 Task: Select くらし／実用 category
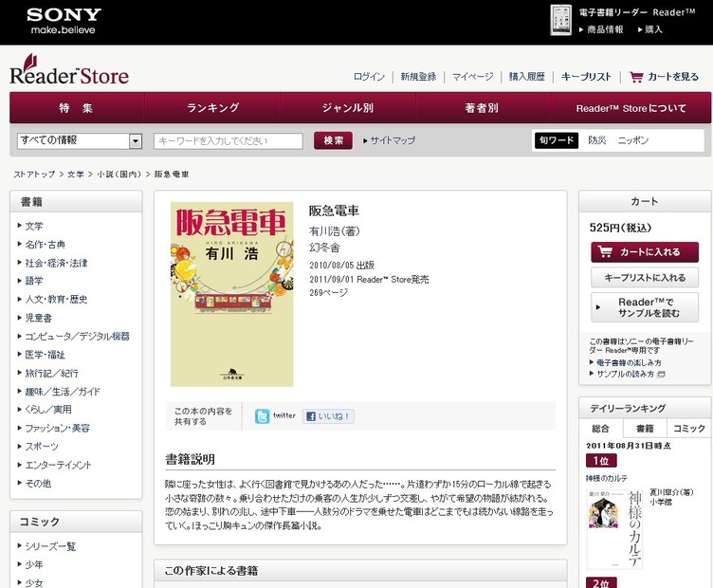point(48,410)
